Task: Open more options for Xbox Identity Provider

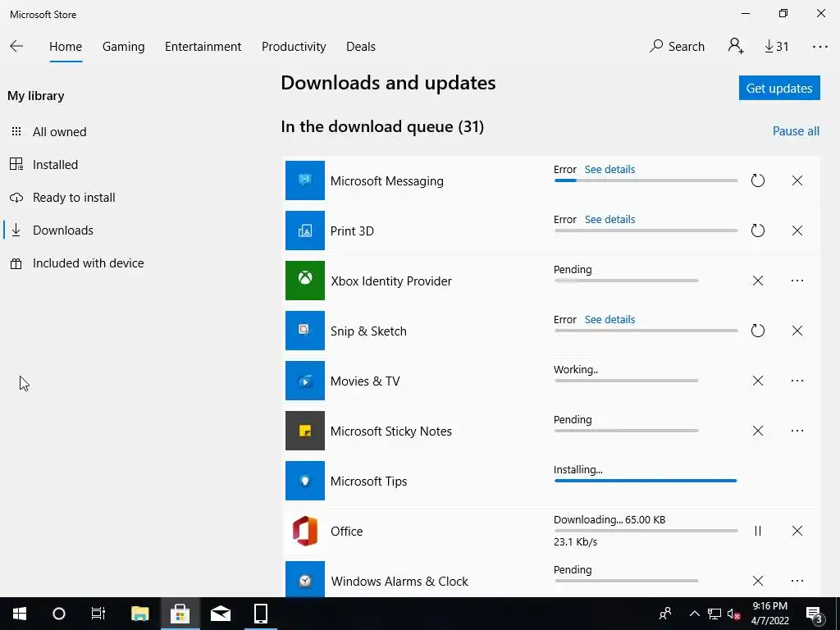Action: coord(797,281)
